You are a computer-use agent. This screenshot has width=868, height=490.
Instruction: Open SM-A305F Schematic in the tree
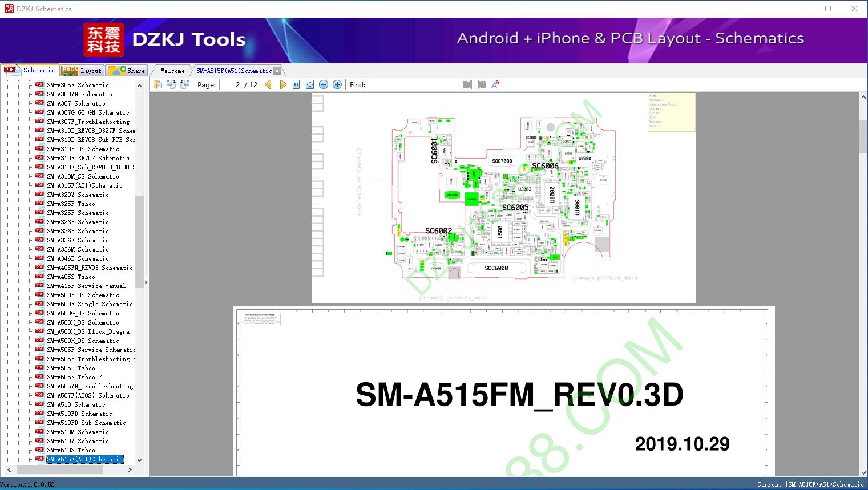click(78, 85)
